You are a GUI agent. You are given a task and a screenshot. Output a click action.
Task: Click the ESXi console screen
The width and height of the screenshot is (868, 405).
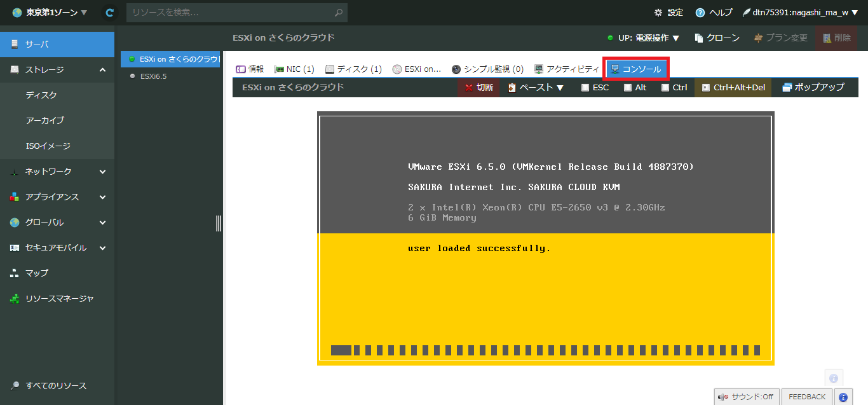[546, 238]
